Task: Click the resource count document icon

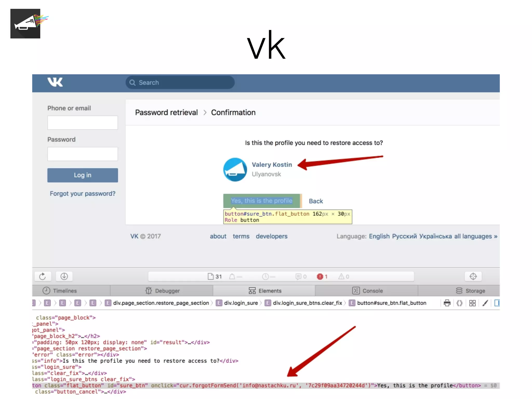Action: click(x=210, y=276)
